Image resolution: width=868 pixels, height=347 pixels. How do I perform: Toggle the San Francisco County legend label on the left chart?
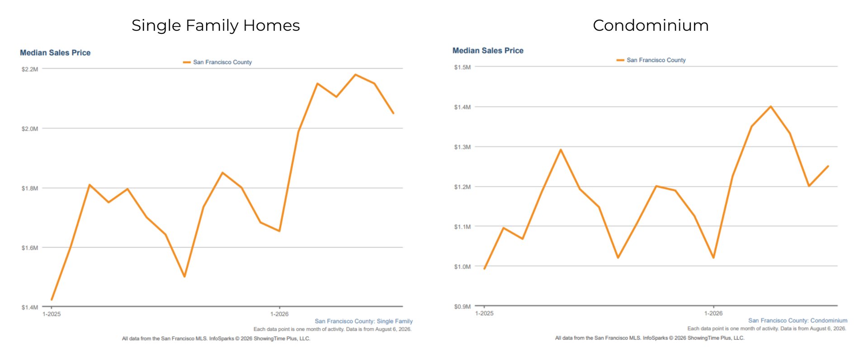[x=222, y=62]
